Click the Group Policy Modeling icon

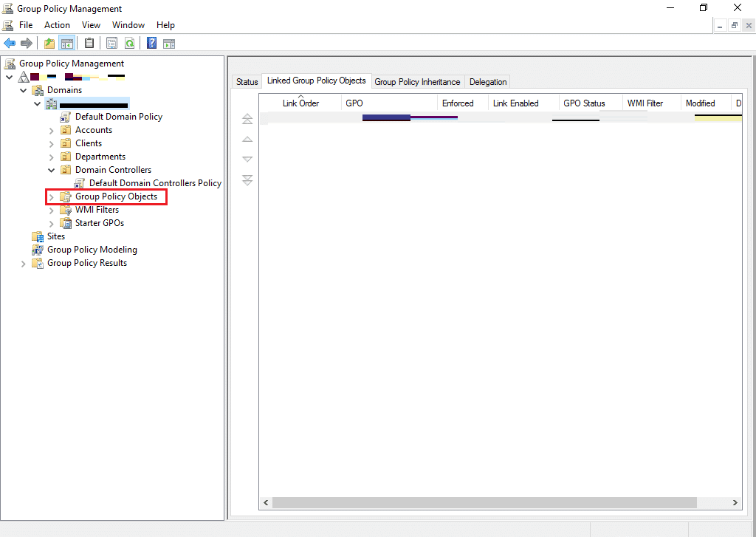[38, 250]
